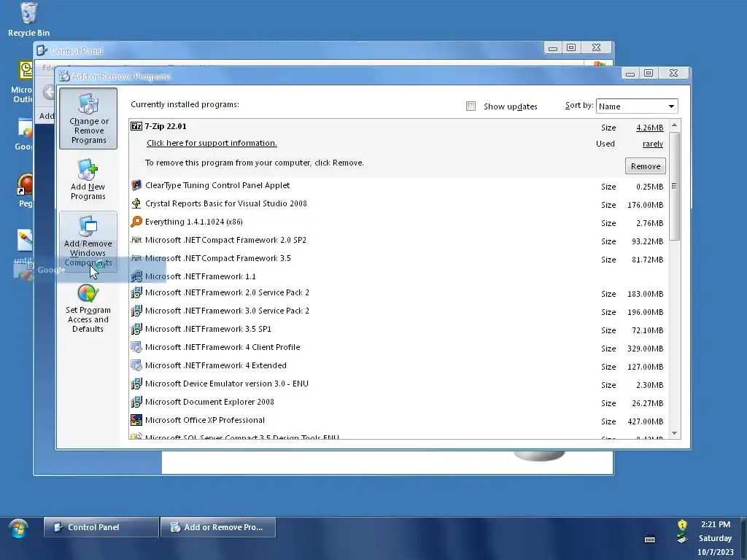Open Add New Programs sidebar icon
The height and width of the screenshot is (560, 747).
88,179
